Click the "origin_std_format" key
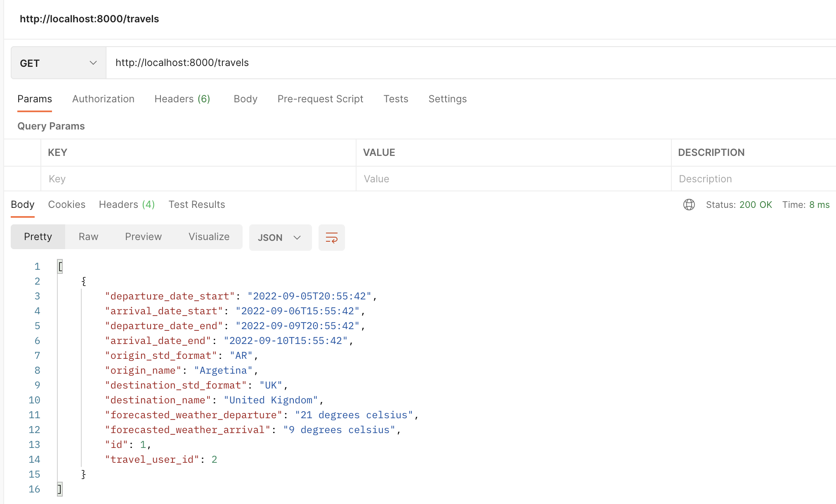Viewport: 836px width, 504px height. click(x=161, y=356)
